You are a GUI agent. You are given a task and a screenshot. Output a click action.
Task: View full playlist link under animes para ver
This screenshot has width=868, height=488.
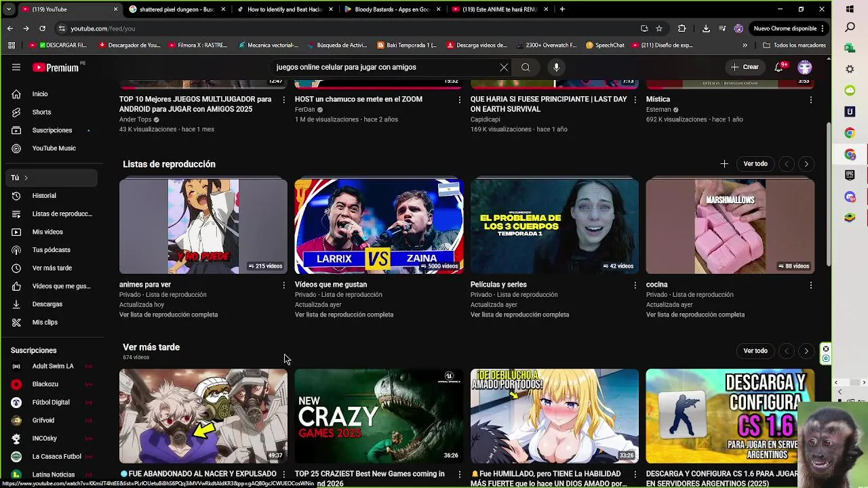(x=168, y=314)
